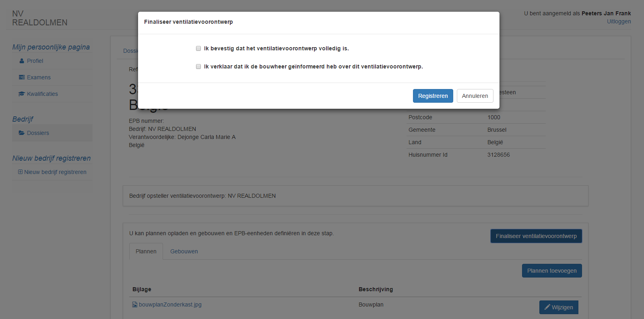Click the Dossiers folder icon

22,133
